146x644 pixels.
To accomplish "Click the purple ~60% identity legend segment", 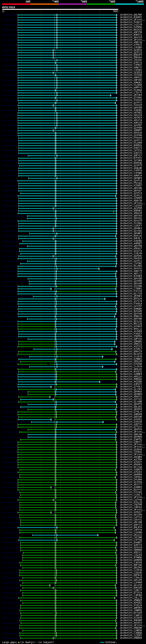I will 73,4.
